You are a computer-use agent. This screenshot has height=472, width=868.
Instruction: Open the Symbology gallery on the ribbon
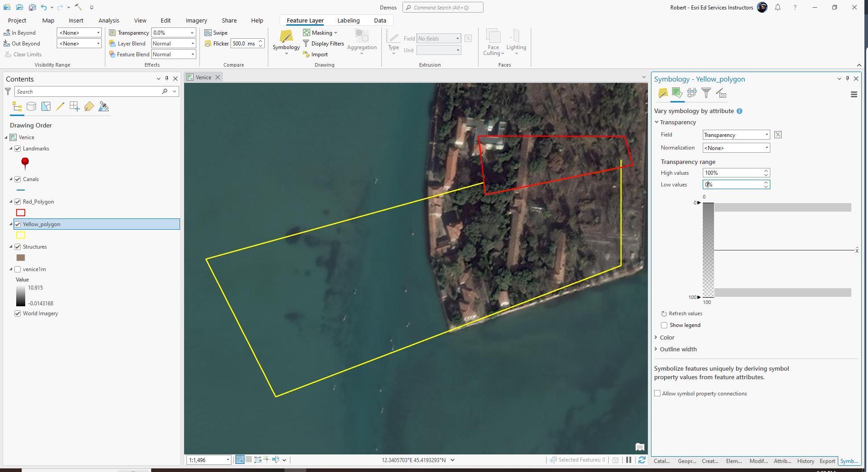pos(286,41)
